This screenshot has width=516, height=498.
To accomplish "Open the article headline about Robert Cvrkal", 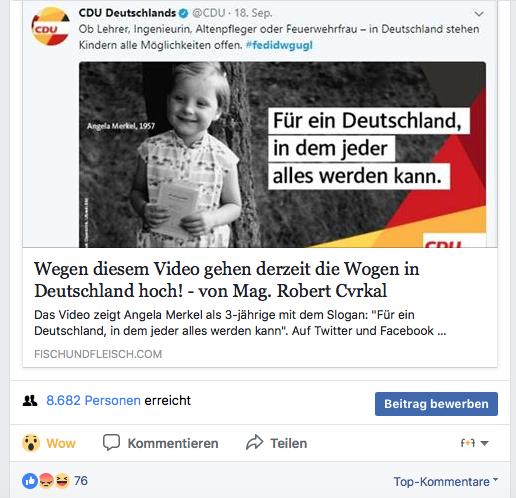I will click(x=227, y=279).
